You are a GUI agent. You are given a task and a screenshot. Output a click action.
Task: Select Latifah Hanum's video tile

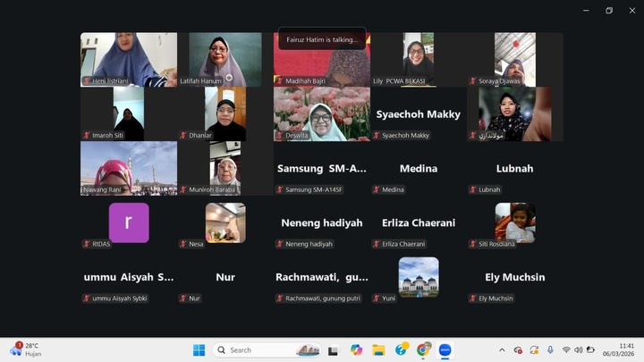point(225,59)
